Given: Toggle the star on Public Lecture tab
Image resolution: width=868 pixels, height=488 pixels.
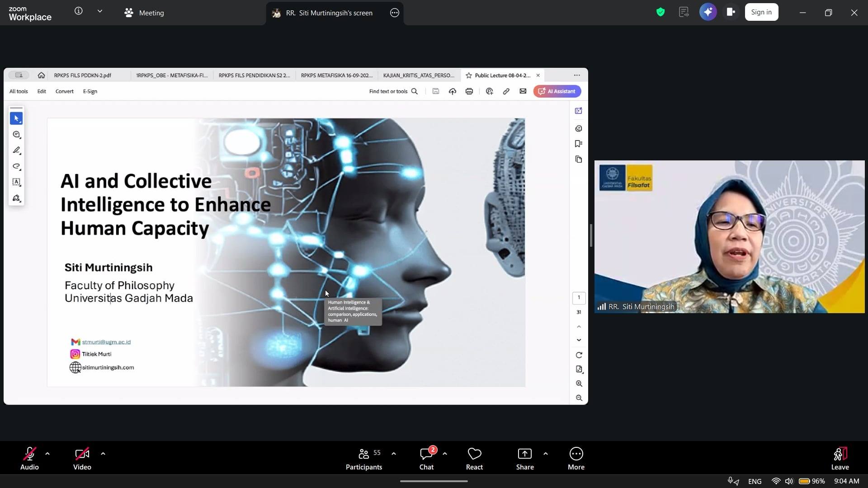Looking at the screenshot, I should coord(469,75).
